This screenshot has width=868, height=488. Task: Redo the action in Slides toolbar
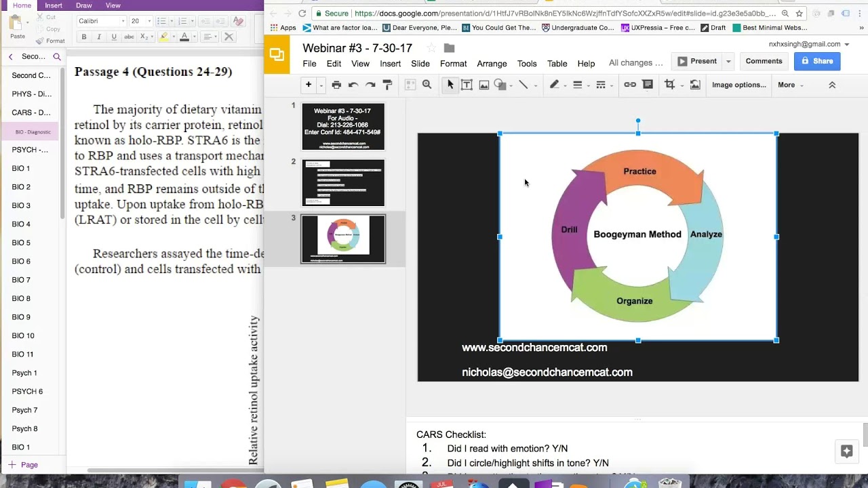click(x=370, y=85)
